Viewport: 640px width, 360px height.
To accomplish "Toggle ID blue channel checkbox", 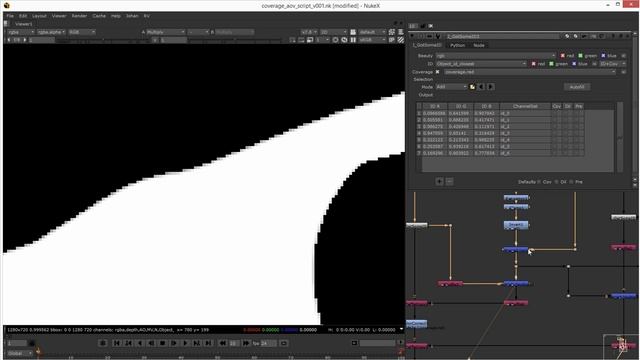I will (574, 64).
